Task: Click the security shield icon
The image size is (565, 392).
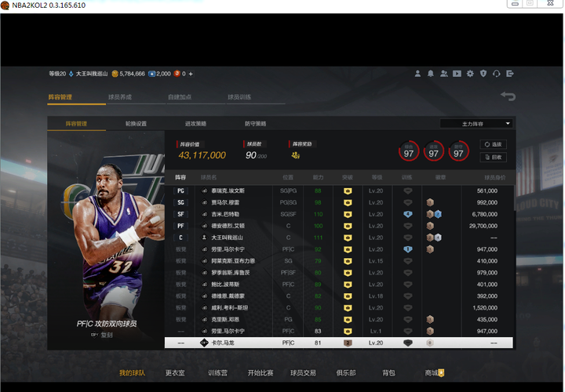Action: (x=483, y=74)
